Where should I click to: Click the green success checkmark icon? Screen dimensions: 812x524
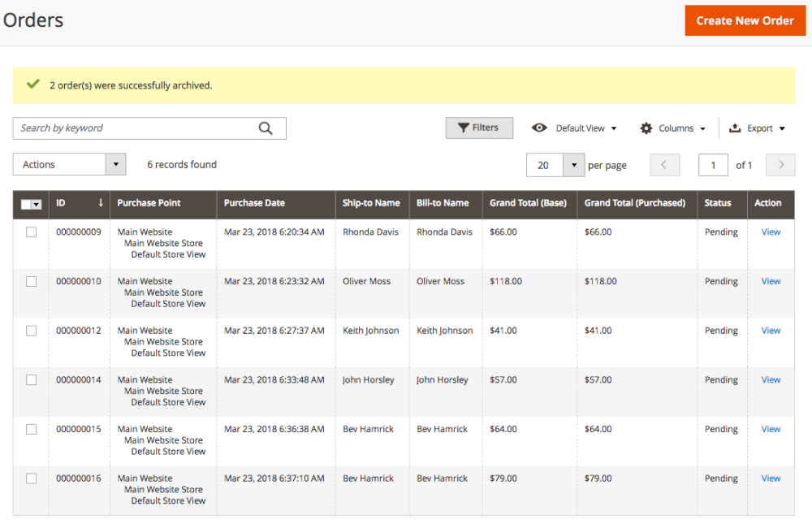coord(33,84)
